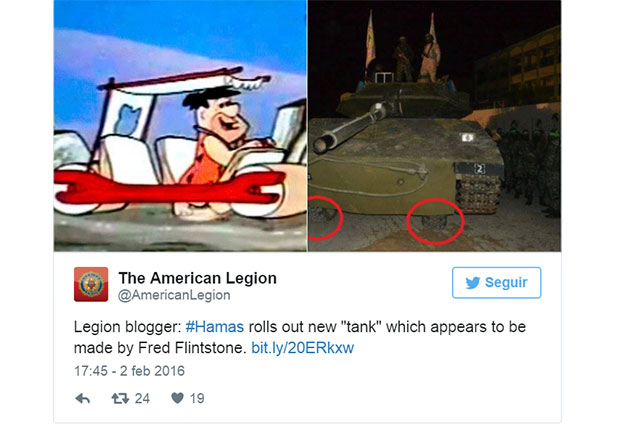
Task: Retweet using the retweet arrows icon
Action: pos(120,398)
